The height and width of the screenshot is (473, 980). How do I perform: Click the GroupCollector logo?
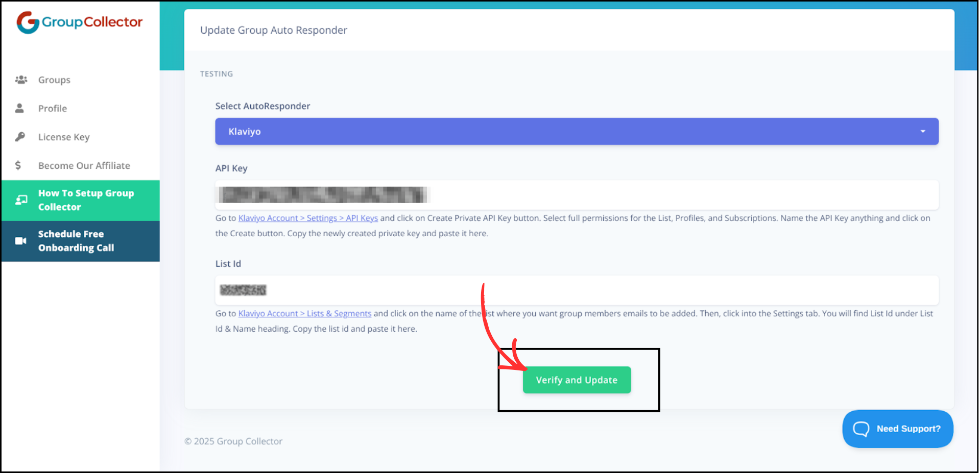[78, 21]
